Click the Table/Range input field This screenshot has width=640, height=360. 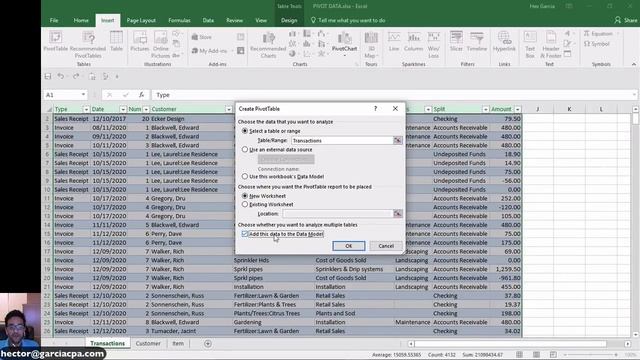point(342,140)
